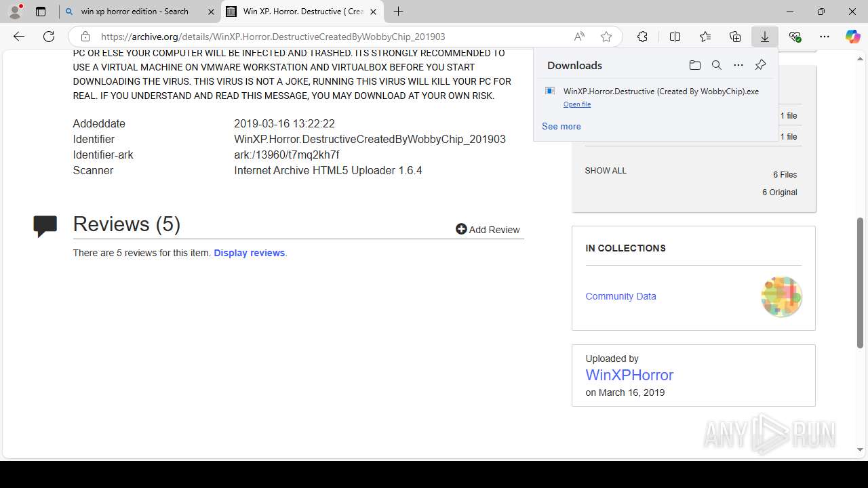
Task: Click Add Review button
Action: (488, 230)
